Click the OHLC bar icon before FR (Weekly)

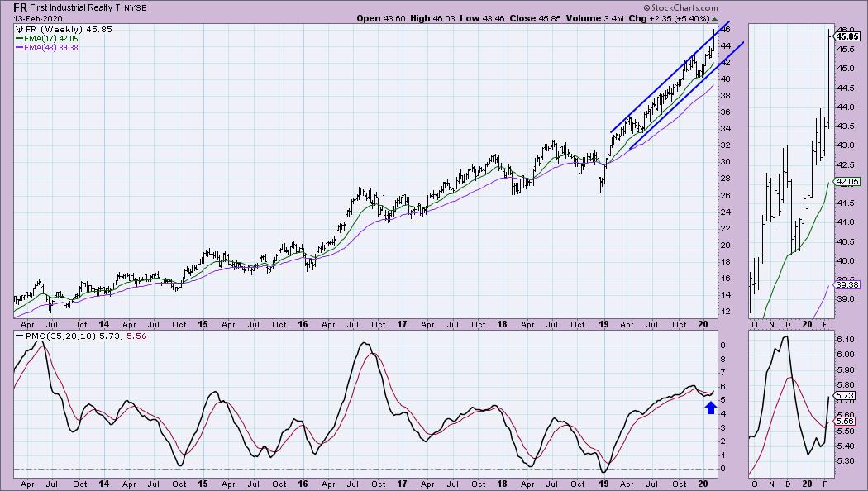(19, 29)
